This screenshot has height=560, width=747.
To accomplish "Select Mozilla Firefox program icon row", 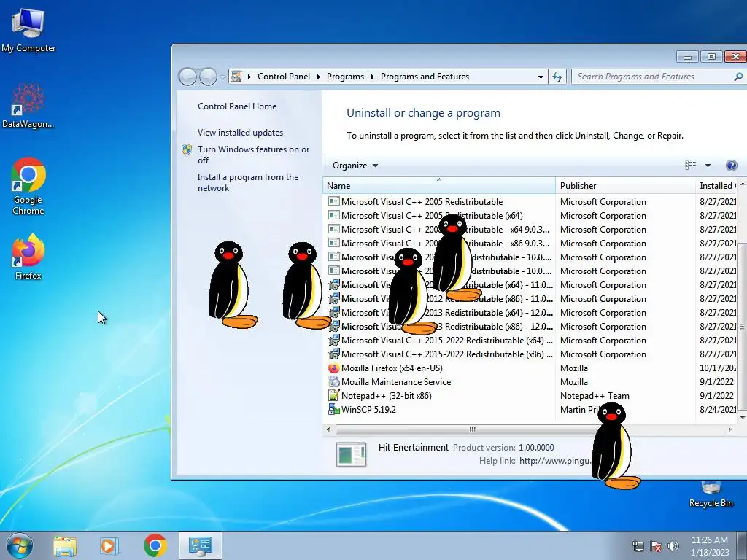I will coord(333,368).
